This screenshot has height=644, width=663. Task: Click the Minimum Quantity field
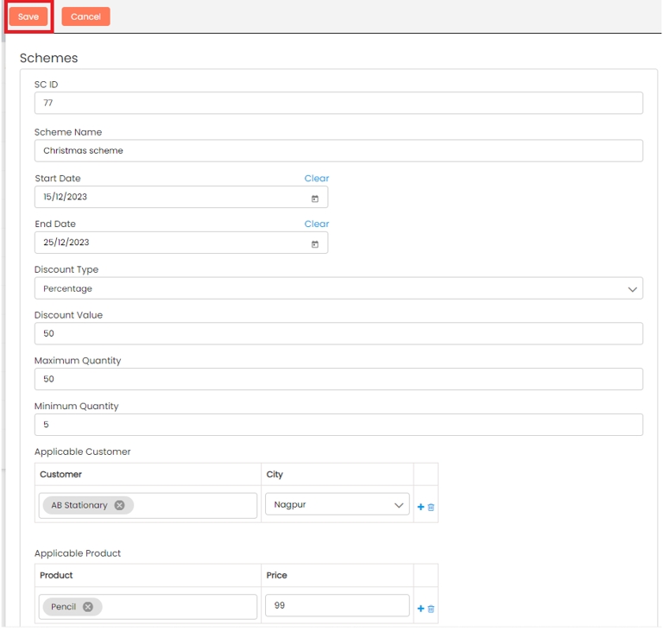point(338,425)
